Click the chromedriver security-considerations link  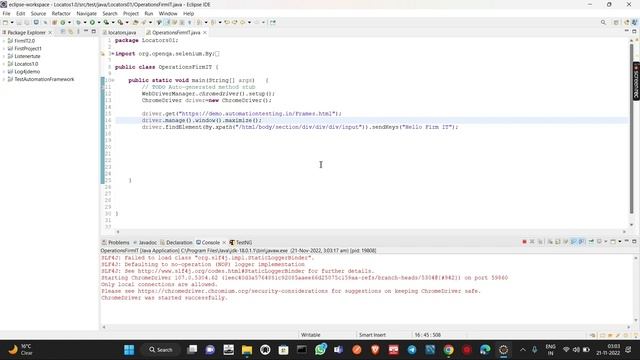point(233,291)
